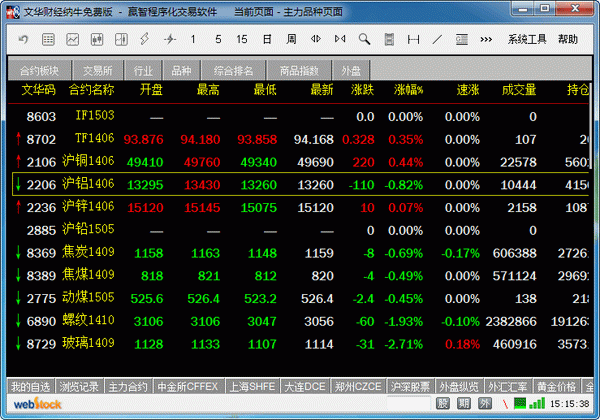The height and width of the screenshot is (420, 600).
Task: Select the 沪锌1406 contract row
Action: point(300,207)
